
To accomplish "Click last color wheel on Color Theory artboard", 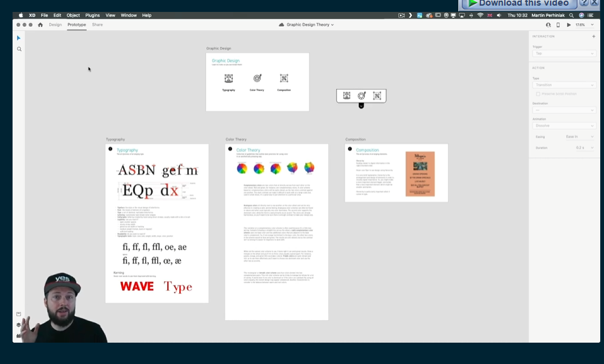I will (x=310, y=168).
